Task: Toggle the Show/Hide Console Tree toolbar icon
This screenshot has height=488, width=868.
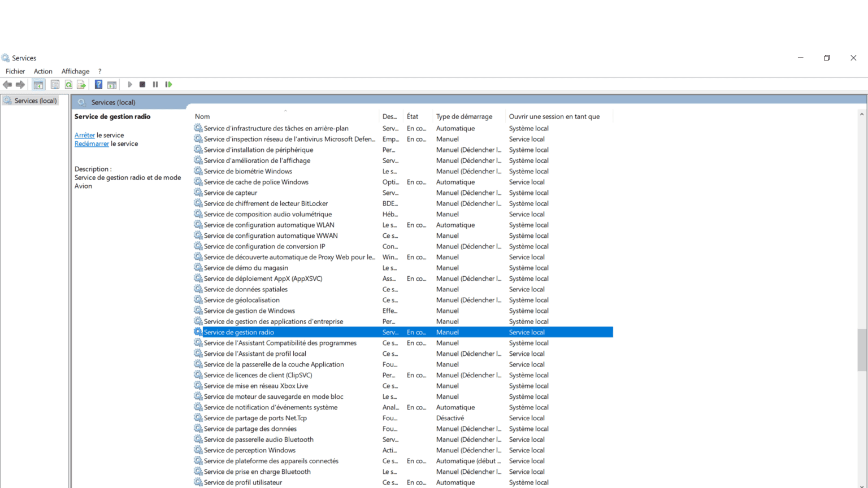Action: coord(38,85)
